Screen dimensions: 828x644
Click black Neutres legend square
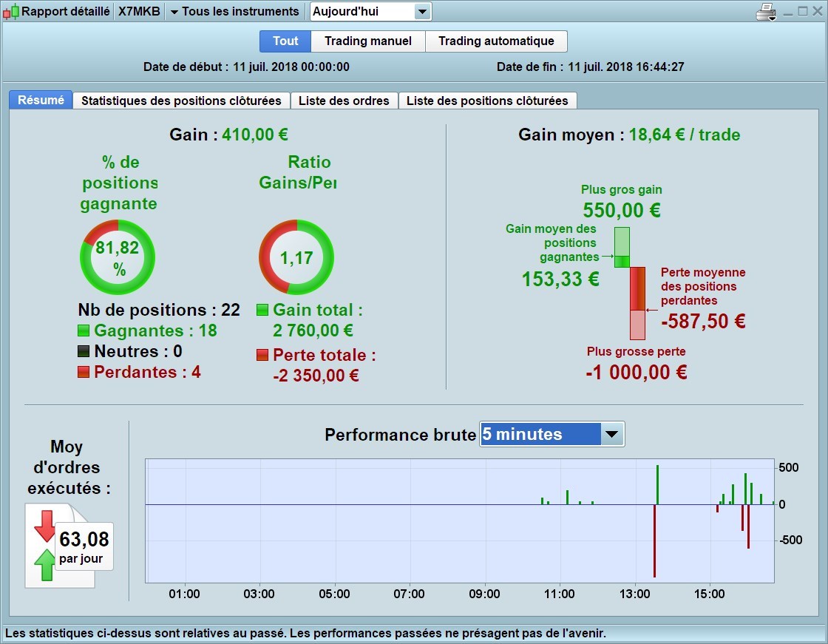click(x=84, y=351)
